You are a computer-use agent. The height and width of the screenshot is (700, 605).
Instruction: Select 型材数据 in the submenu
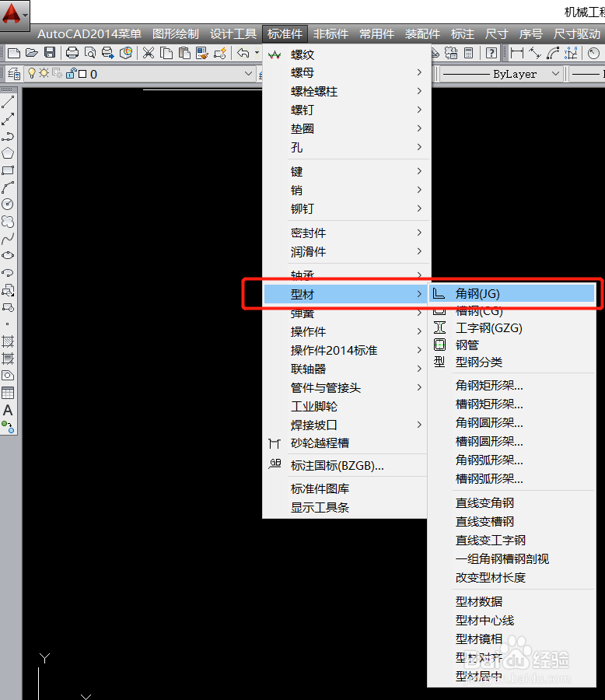coord(512,602)
